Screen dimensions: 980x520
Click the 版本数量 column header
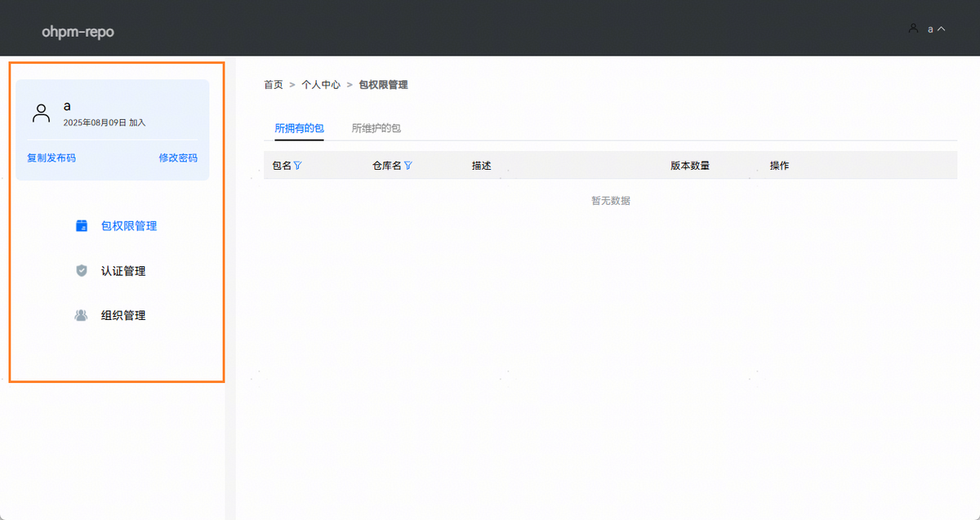coord(690,166)
